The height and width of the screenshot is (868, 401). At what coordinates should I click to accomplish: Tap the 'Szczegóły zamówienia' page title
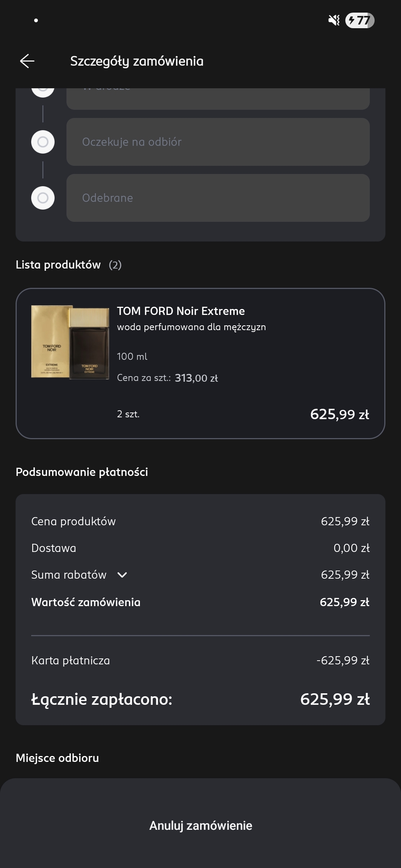(137, 61)
